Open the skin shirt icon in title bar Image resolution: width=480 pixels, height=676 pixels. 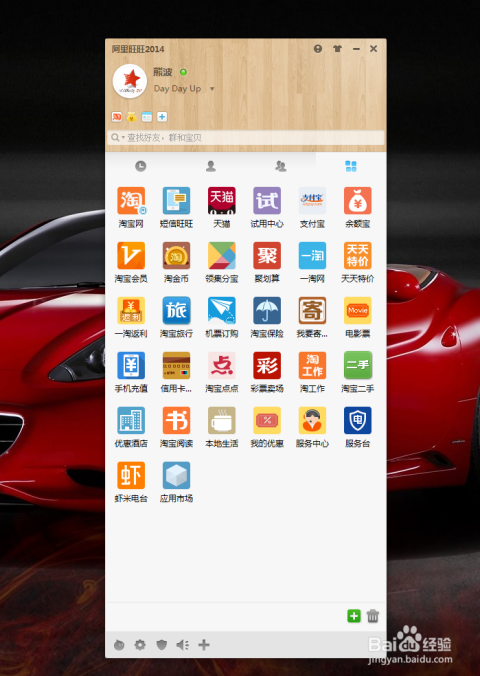337,49
